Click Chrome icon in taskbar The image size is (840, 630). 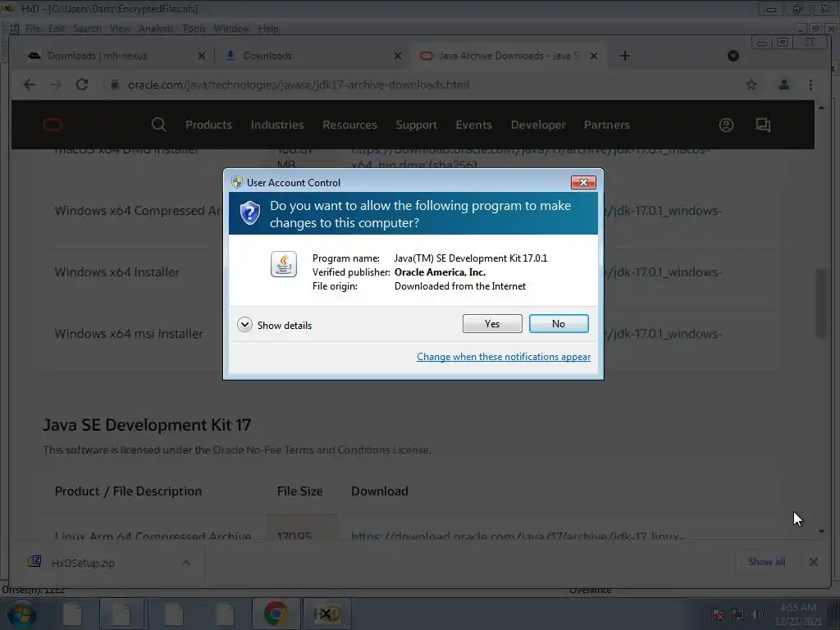276,614
